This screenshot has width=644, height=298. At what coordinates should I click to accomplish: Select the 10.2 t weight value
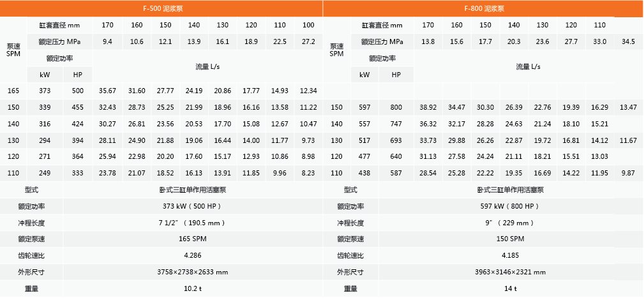pyautogui.click(x=192, y=288)
